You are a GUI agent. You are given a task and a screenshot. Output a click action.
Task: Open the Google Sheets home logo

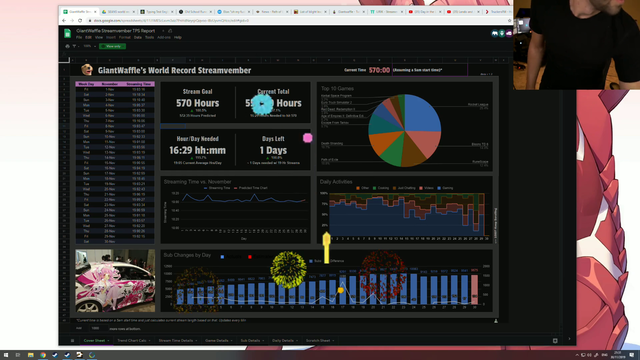(67, 33)
